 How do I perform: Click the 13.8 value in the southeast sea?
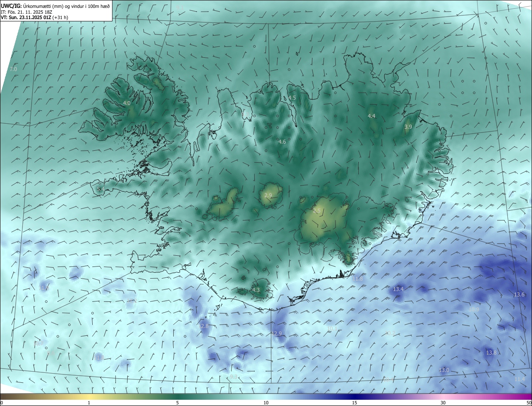491,352
